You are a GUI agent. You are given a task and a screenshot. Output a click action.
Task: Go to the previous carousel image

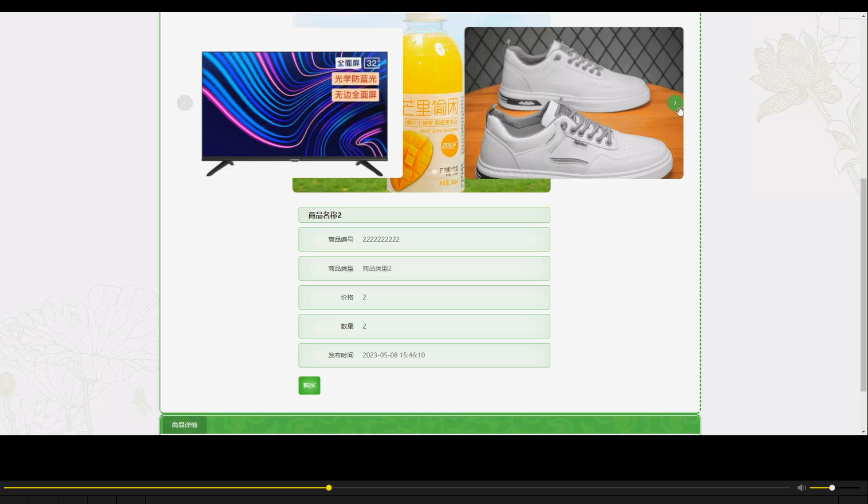184,103
